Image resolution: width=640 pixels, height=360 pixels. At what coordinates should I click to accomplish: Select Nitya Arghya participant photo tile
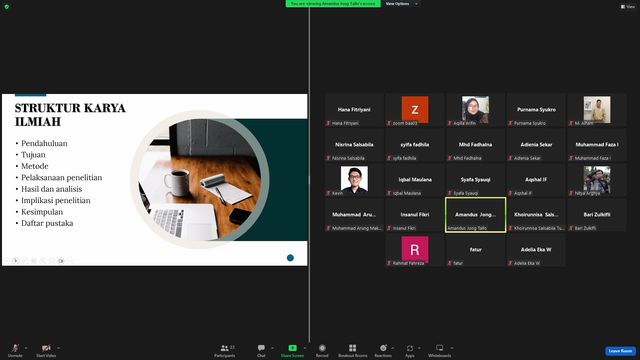[x=597, y=180]
